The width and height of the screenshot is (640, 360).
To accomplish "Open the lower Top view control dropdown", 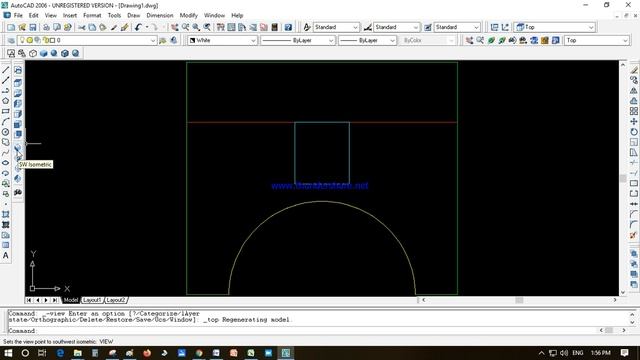I will [625, 40].
